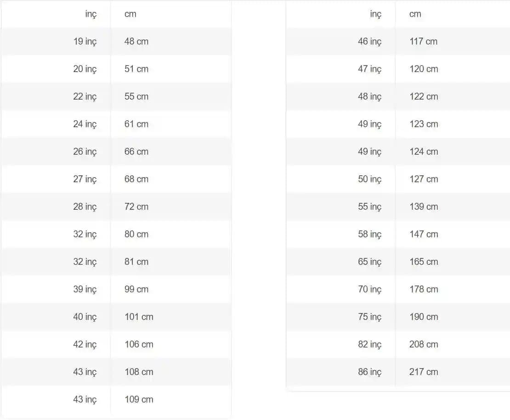Select the "46 inç" cell
Viewport: 510px width, 420px height.
pyautogui.click(x=370, y=41)
